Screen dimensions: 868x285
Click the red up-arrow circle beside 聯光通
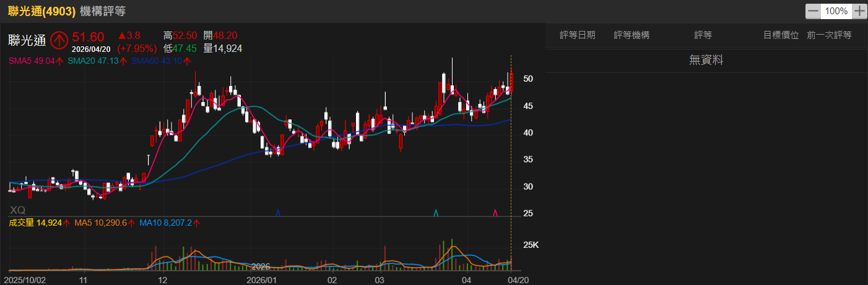point(59,40)
